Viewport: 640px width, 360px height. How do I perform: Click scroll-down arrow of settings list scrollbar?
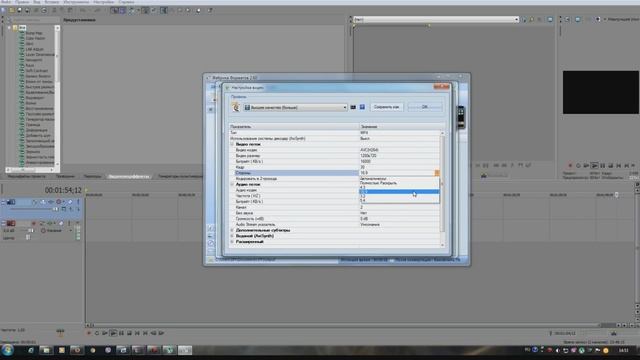[x=442, y=245]
